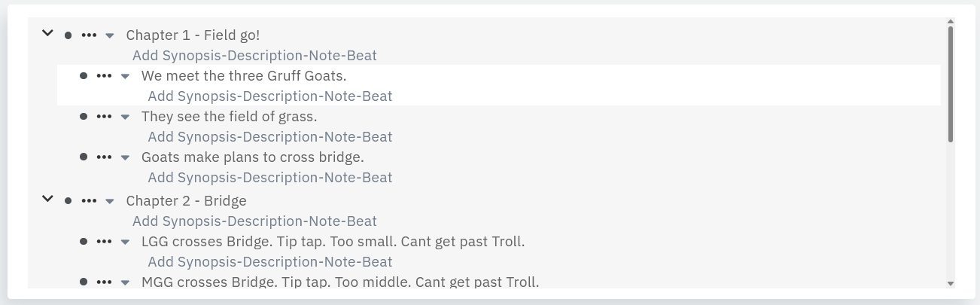Viewport: 980px width, 305px height.
Task: Click Add Synopsis link under 'Goats make plans to cross bridge'
Action: pyautogui.click(x=269, y=177)
